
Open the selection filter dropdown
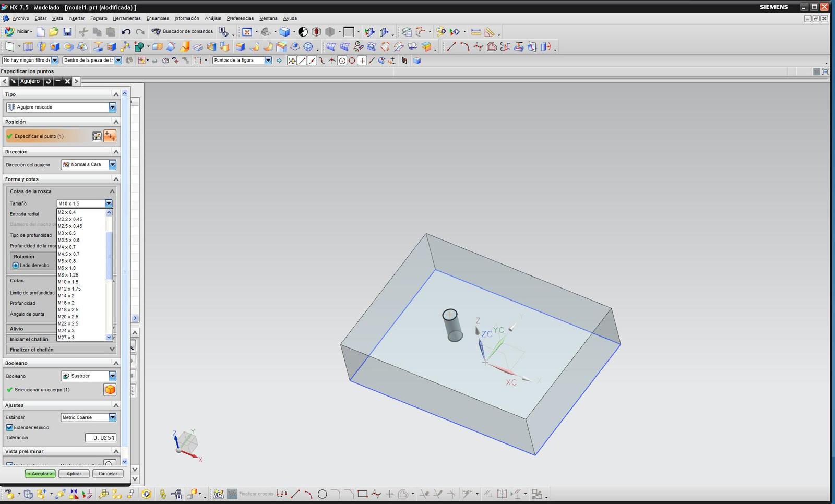click(54, 61)
